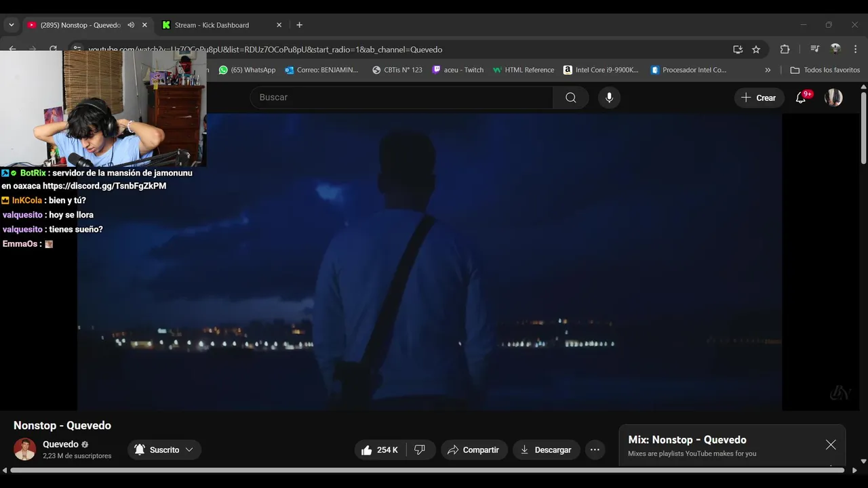Image resolution: width=868 pixels, height=488 pixels.
Task: Open the tab search dropdown arrow
Action: [11, 25]
